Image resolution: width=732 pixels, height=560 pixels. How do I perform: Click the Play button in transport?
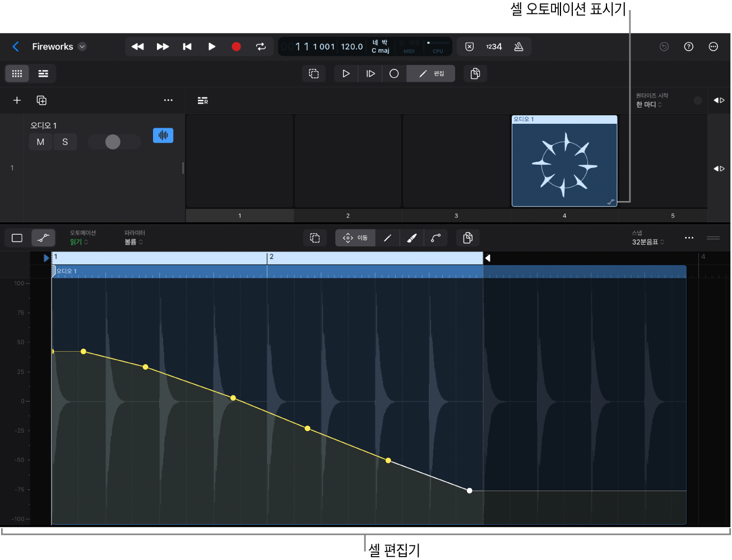pos(211,46)
